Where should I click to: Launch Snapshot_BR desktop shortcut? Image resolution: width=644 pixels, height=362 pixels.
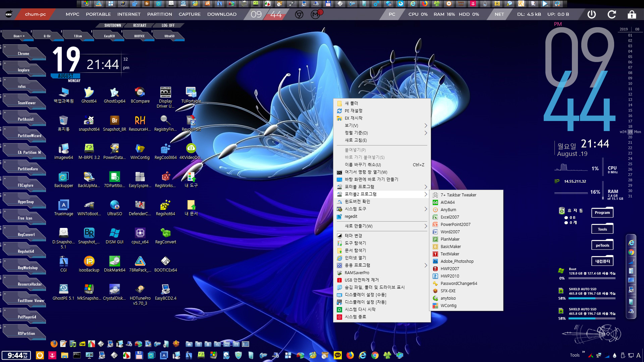tap(114, 123)
